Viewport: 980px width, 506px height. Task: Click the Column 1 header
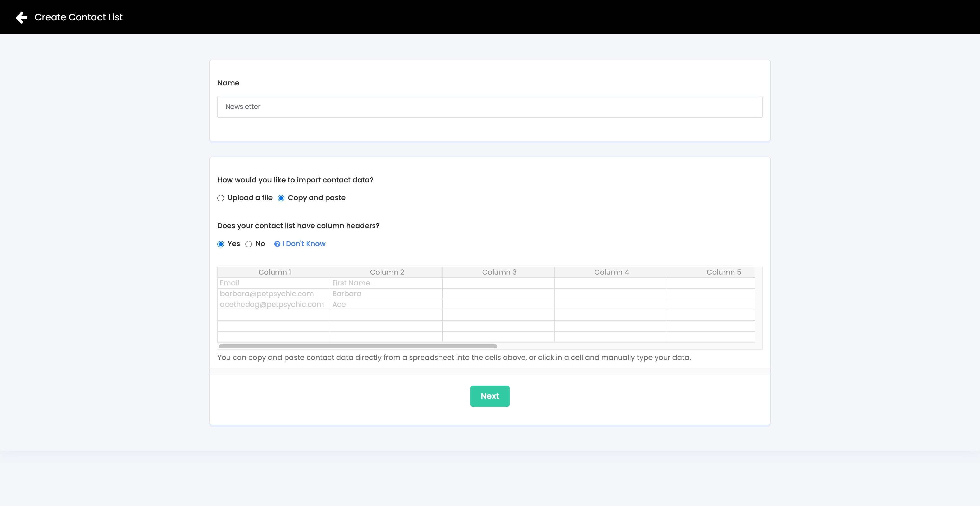pyautogui.click(x=274, y=272)
